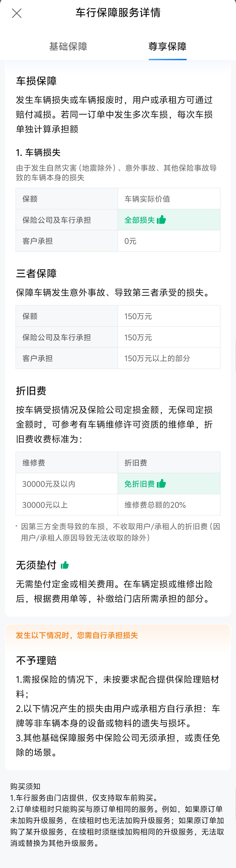236x868 pixels.
Task: Switch to the 基础保障 tab
Action: point(68,46)
